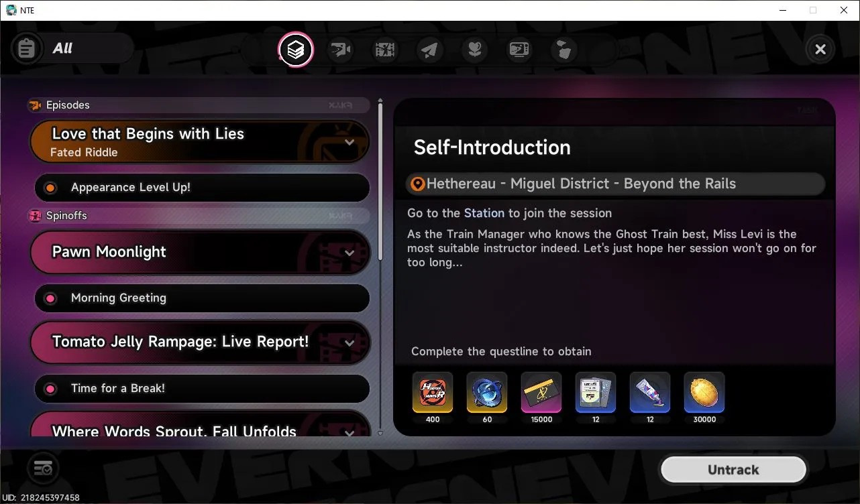
Task: Toggle the pink marker on Time for a Break!
Action: point(50,389)
